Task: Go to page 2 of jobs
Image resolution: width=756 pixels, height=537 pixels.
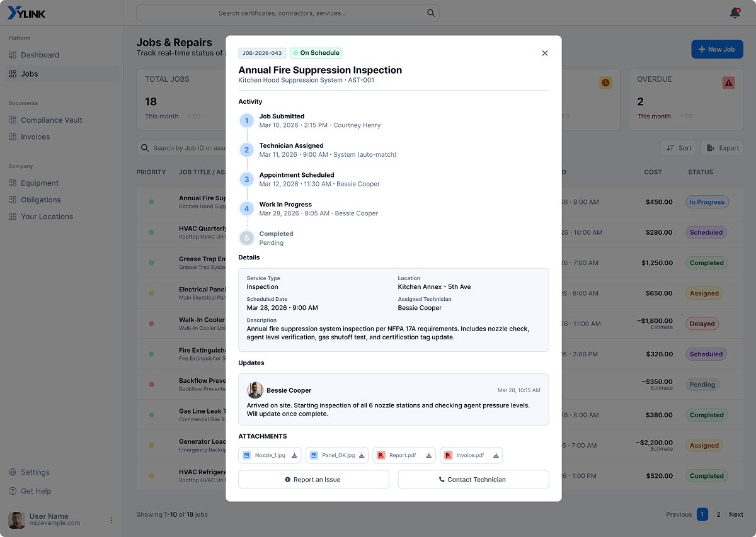Action: point(718,514)
